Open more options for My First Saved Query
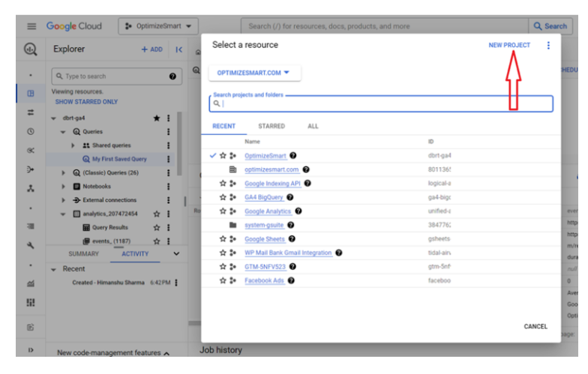 [168, 159]
